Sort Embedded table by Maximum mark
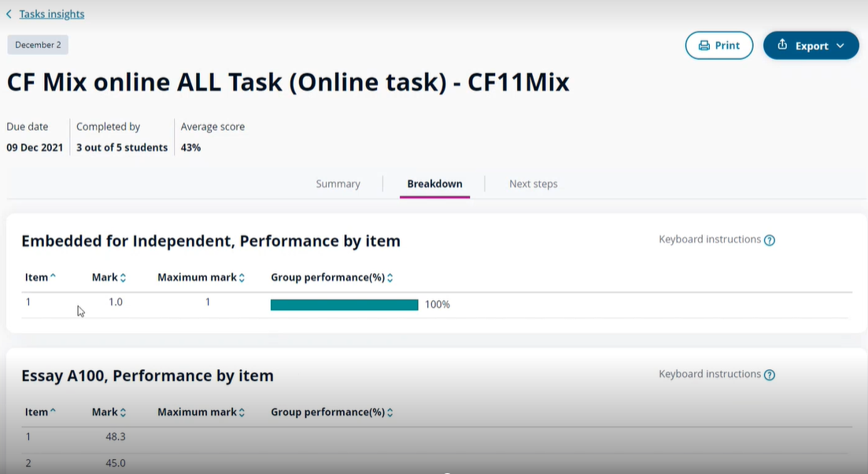 (x=201, y=277)
